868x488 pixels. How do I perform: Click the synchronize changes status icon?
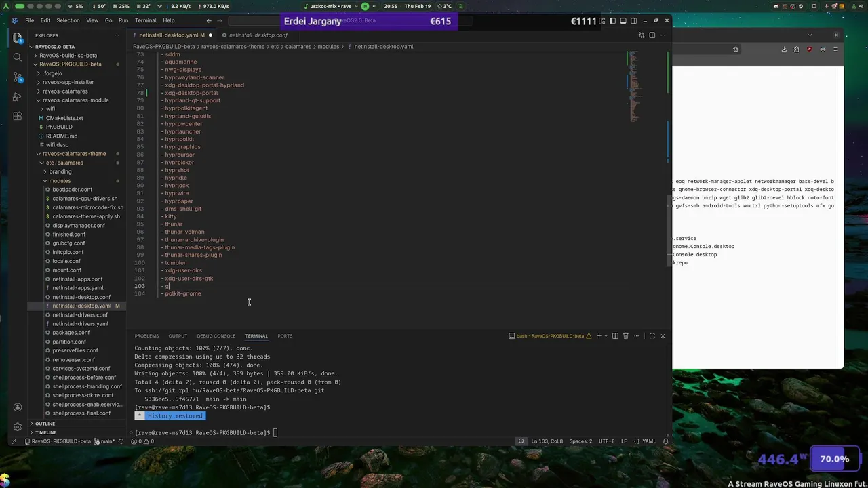(121, 441)
